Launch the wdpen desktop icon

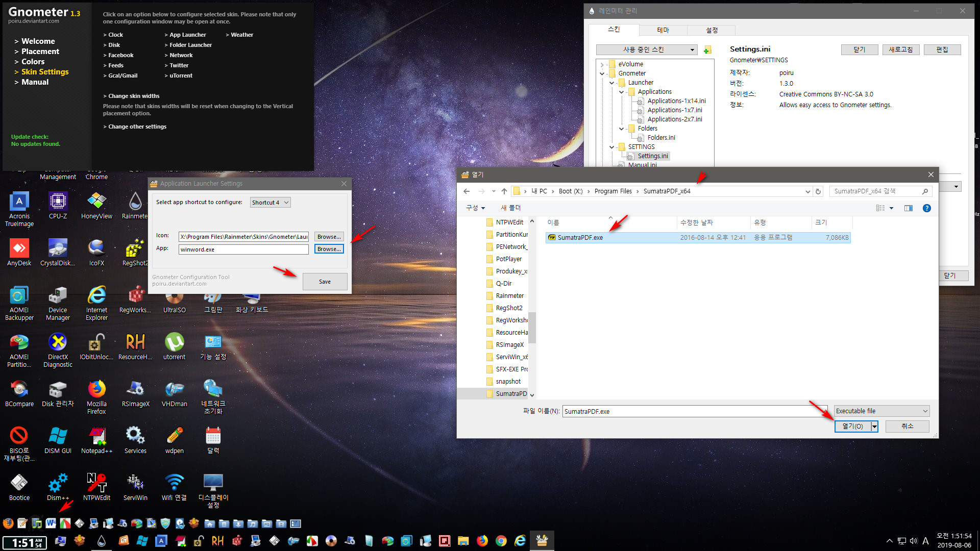click(x=174, y=440)
